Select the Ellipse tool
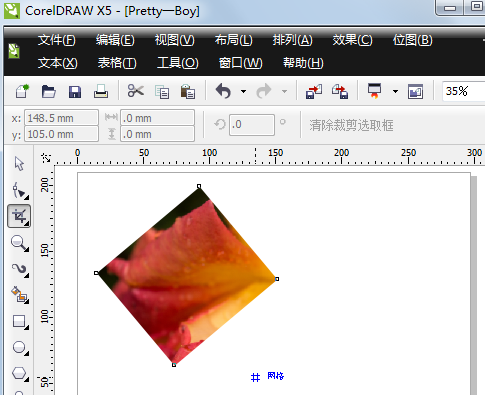485x395 pixels. click(19, 348)
